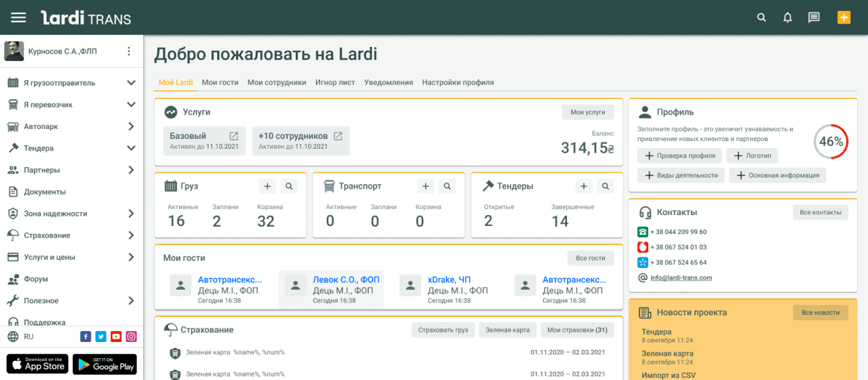Click the orange plus button in header
The height and width of the screenshot is (380, 868).
[844, 18]
